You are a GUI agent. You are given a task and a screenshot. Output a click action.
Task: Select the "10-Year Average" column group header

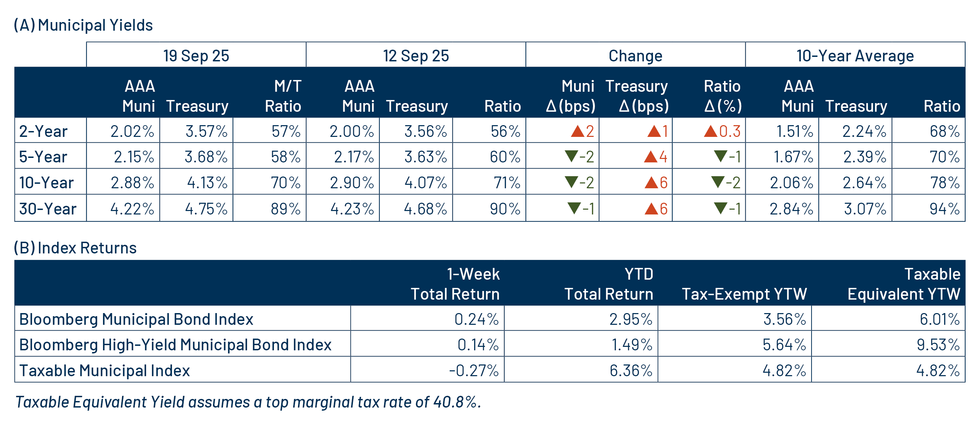click(x=855, y=56)
